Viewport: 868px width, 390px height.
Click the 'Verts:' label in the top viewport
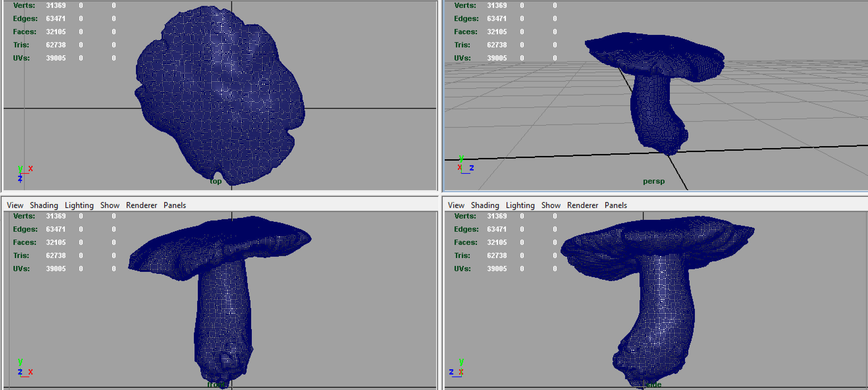(x=24, y=5)
